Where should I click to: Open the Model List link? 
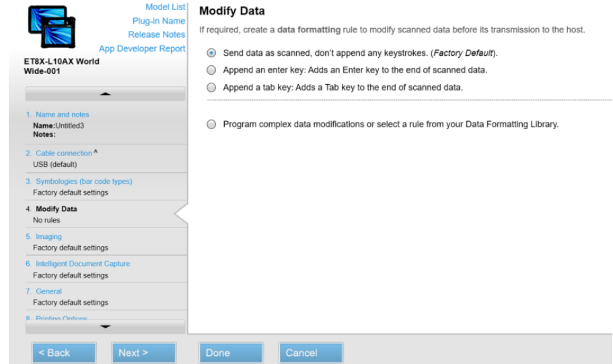[166, 7]
